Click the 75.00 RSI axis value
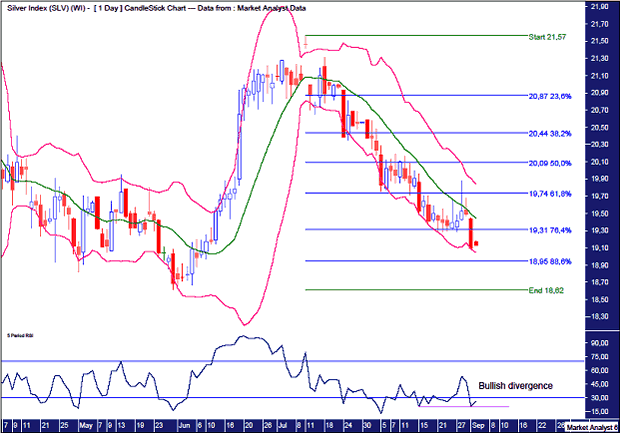The width and height of the screenshot is (620, 433). click(599, 357)
